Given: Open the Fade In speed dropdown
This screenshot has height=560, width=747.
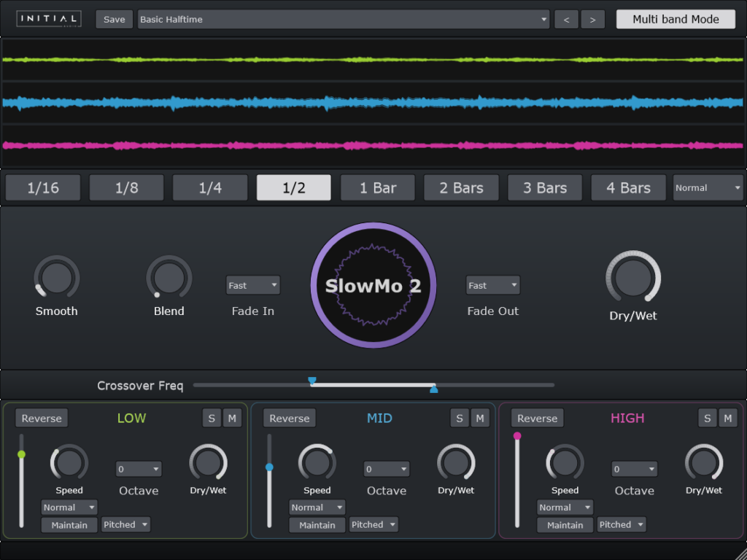Looking at the screenshot, I should (252, 285).
